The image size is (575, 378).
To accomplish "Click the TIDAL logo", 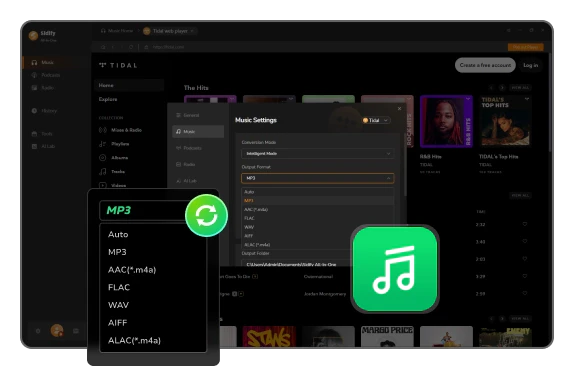I will [x=118, y=66].
